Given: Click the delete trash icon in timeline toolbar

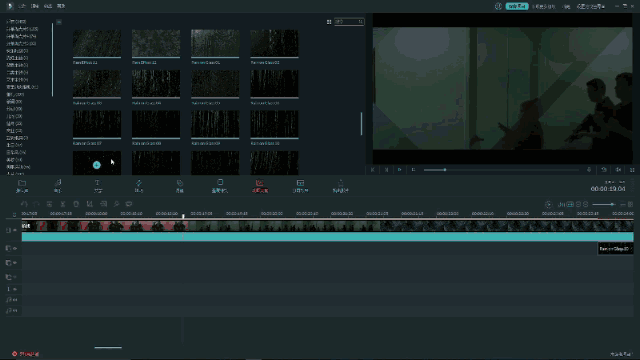Looking at the screenshot, I should (x=76, y=204).
